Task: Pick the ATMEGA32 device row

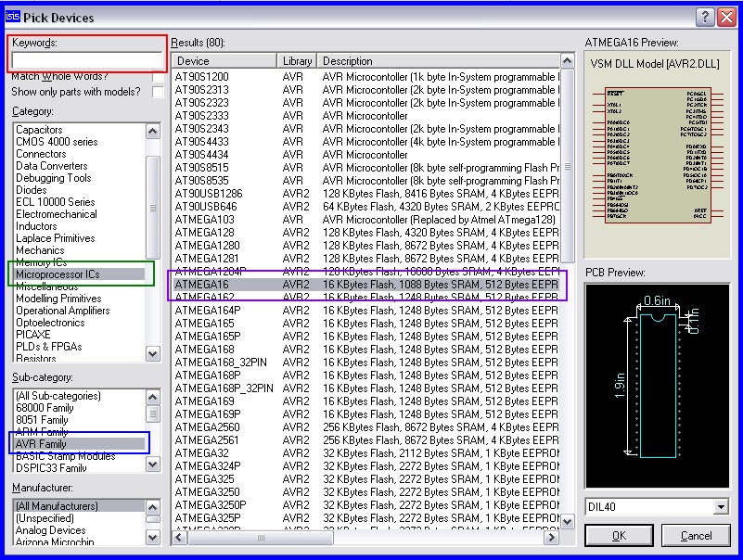Action: 366,453
